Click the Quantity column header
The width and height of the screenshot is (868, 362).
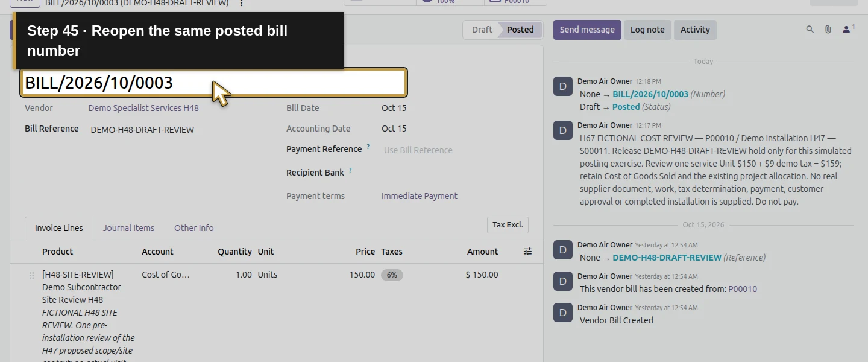(235, 252)
